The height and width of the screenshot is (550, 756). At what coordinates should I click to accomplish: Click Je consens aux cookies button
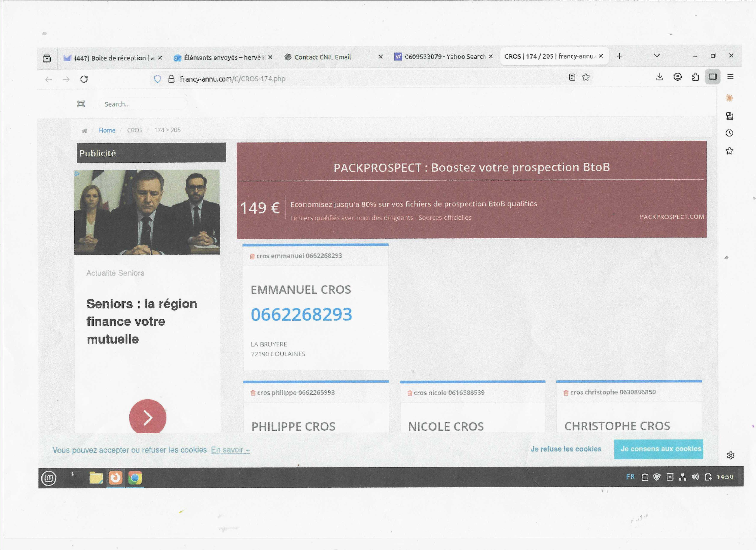click(658, 449)
